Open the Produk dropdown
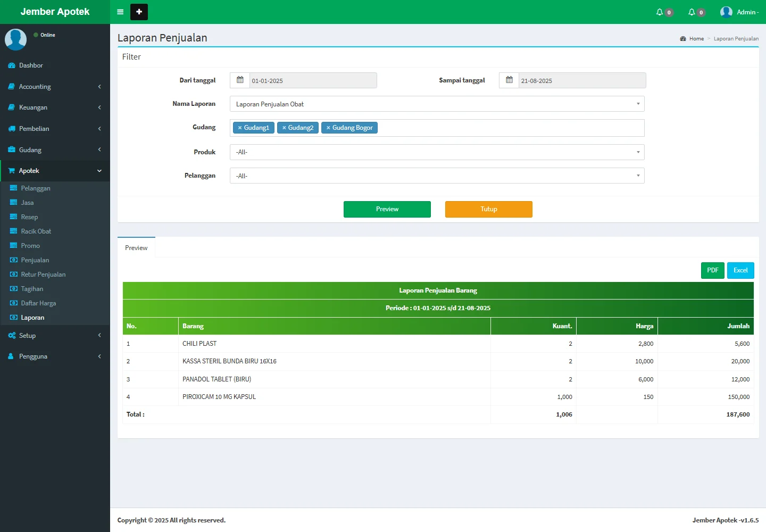The width and height of the screenshot is (766, 532). coord(437,152)
